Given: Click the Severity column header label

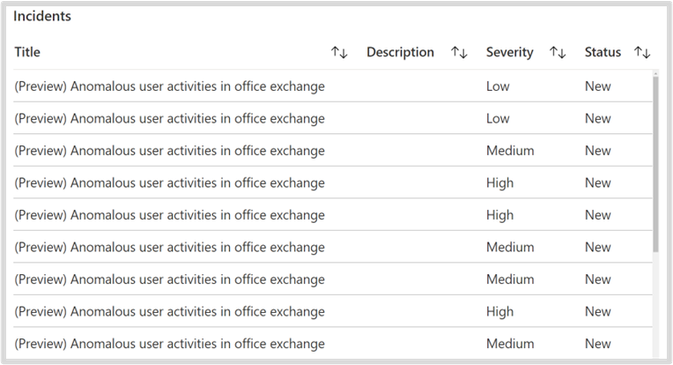Looking at the screenshot, I should [x=509, y=52].
